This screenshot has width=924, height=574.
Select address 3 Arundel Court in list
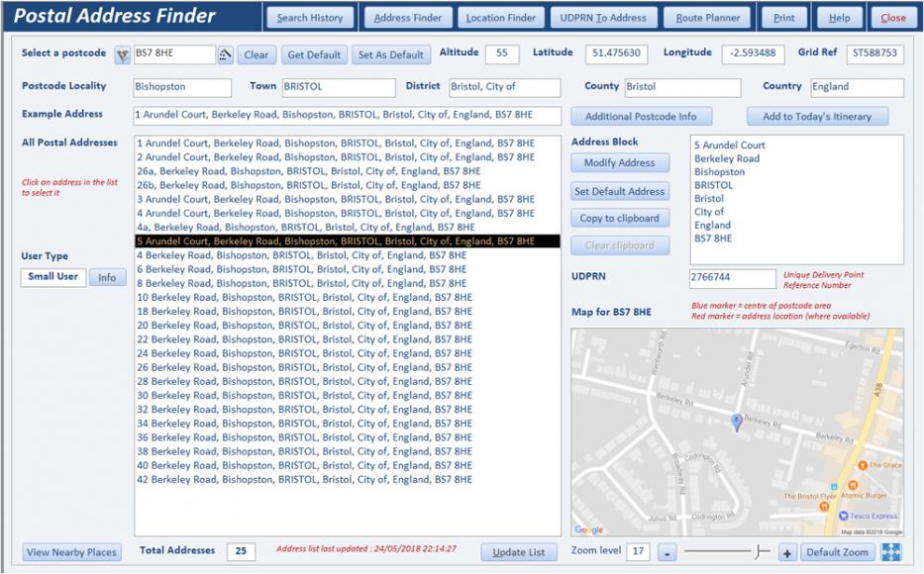tap(347, 199)
